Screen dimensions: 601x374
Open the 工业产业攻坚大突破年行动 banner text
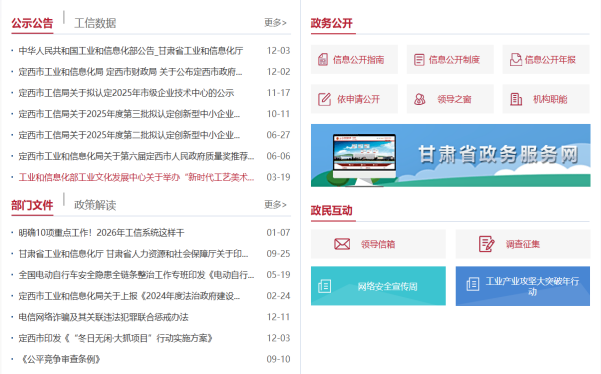[532, 286]
